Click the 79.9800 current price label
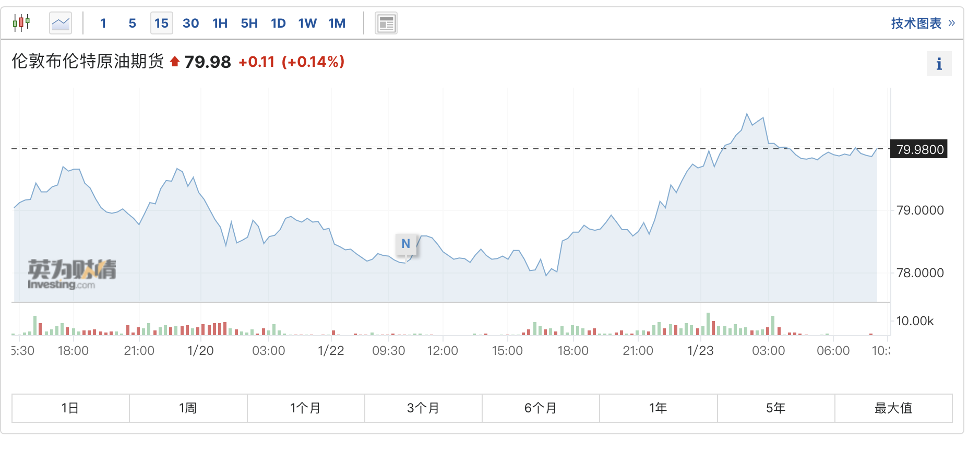The height and width of the screenshot is (451, 980). click(919, 149)
